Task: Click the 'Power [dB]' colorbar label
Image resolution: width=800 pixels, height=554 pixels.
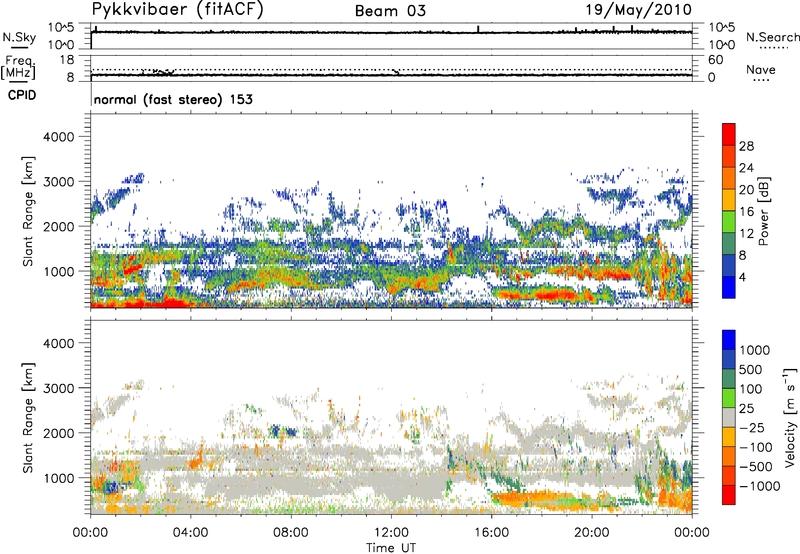Action: pyautogui.click(x=764, y=211)
